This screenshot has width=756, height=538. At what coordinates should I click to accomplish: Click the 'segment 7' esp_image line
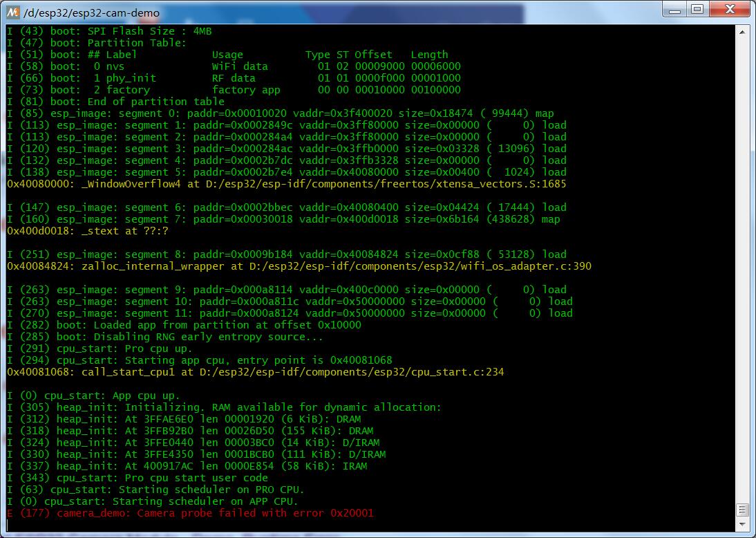pos(283,219)
